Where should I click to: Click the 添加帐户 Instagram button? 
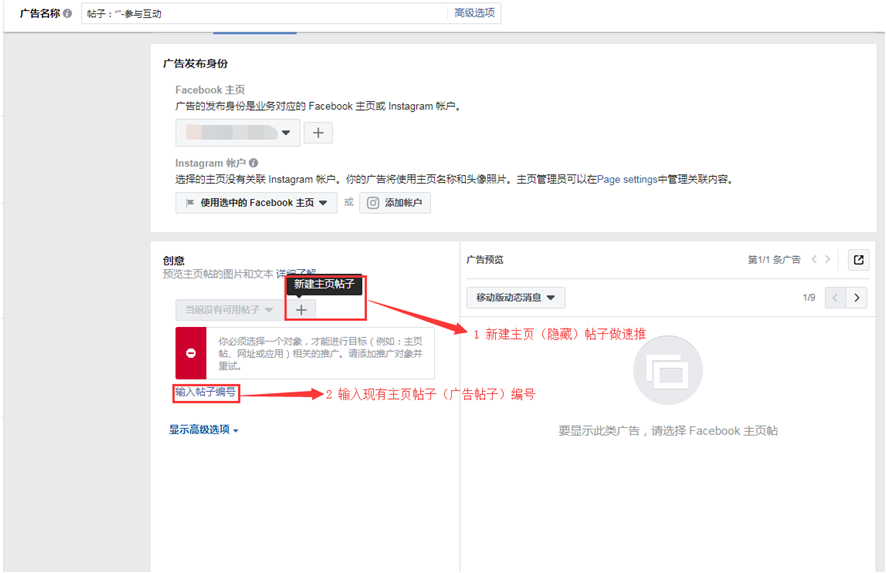point(395,203)
